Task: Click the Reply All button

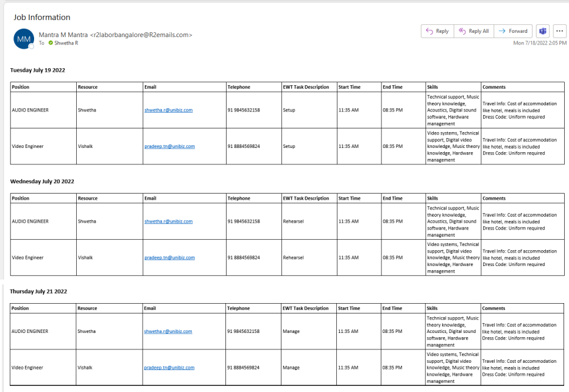Action: [x=473, y=31]
